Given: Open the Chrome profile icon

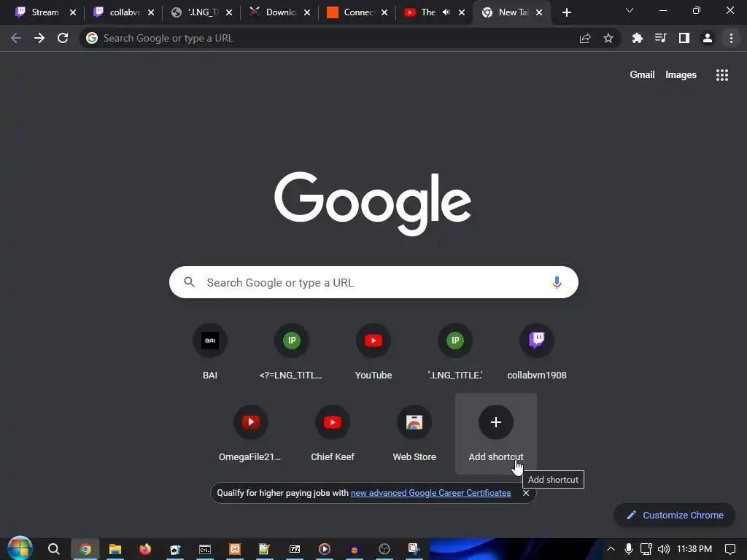Looking at the screenshot, I should click(x=708, y=38).
